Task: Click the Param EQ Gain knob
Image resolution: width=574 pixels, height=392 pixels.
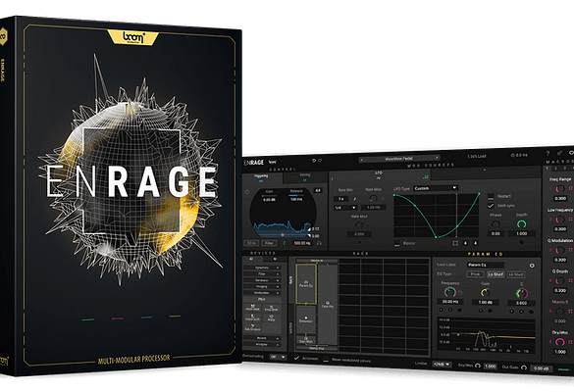Action: click(x=485, y=293)
